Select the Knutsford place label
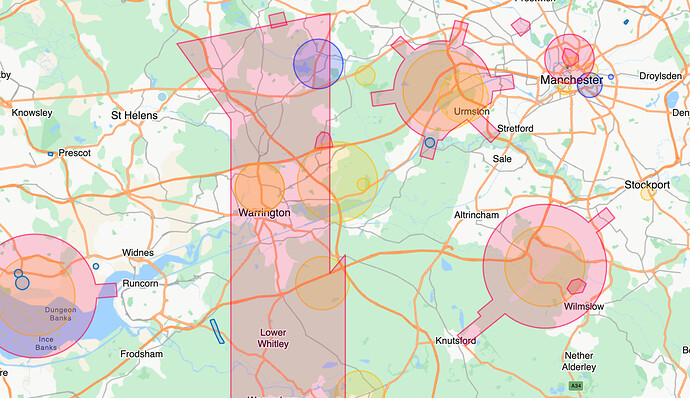Screen dimensions: 690x398 coord(455,341)
